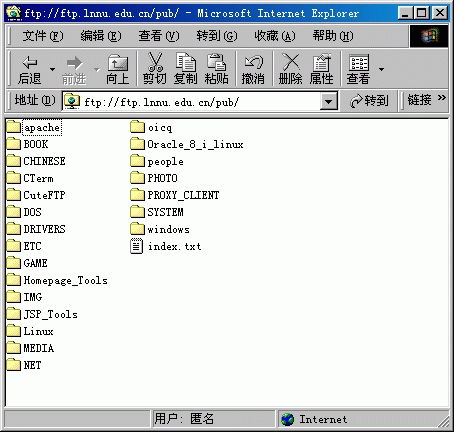Click the Back (后退) toolbar button
Viewport: 454px width, 432px height.
tap(30, 69)
